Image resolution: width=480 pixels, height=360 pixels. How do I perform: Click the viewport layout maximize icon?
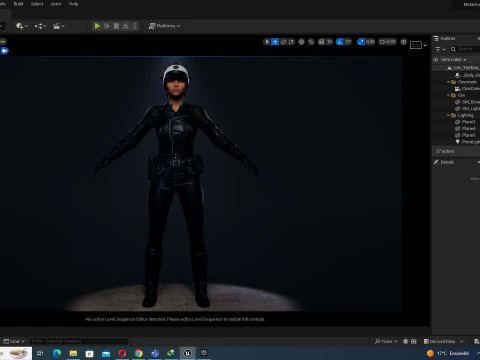point(404,42)
